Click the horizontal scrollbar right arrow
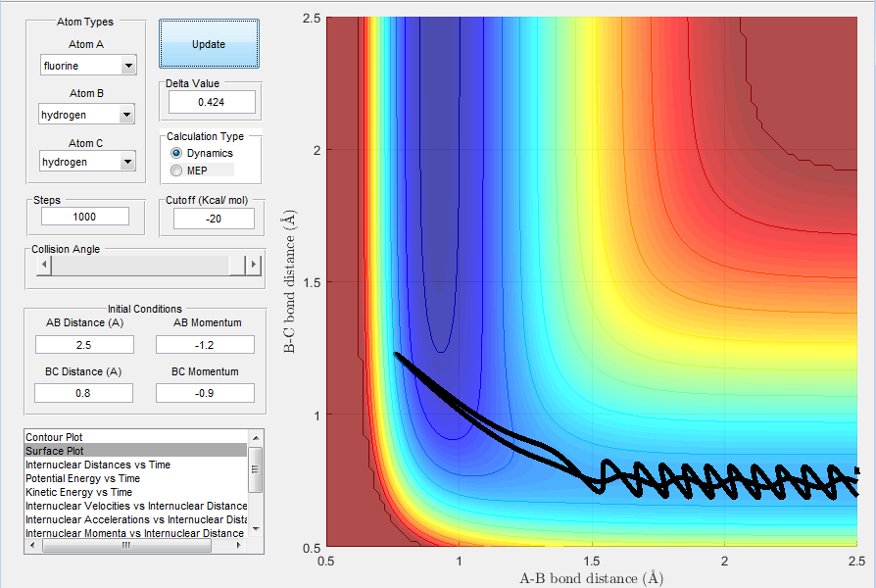Viewport: 876px width, 588px height. pos(240,545)
